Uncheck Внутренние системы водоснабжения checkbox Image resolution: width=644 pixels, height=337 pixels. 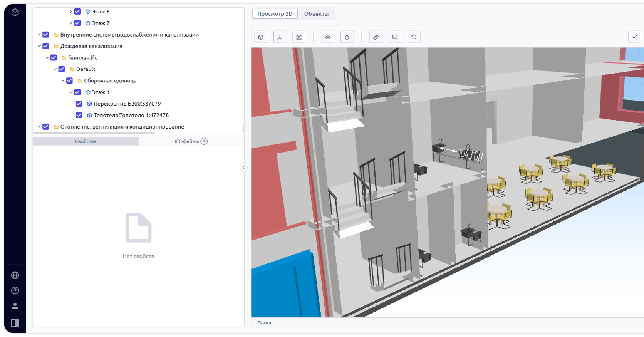(46, 35)
